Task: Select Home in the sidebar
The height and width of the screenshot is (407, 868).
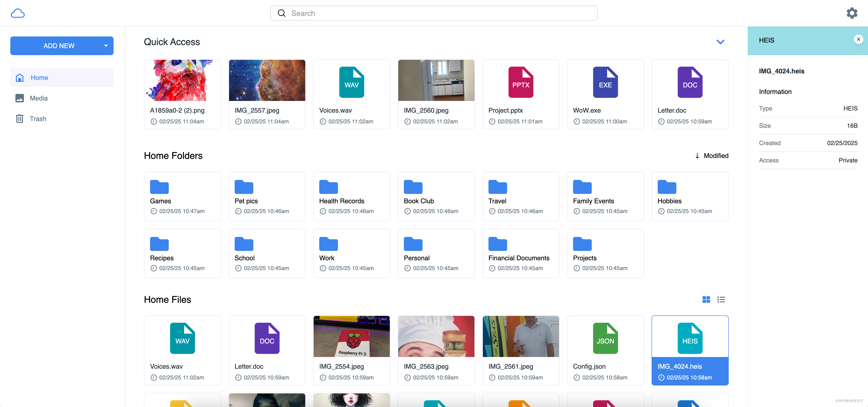Action: click(39, 78)
